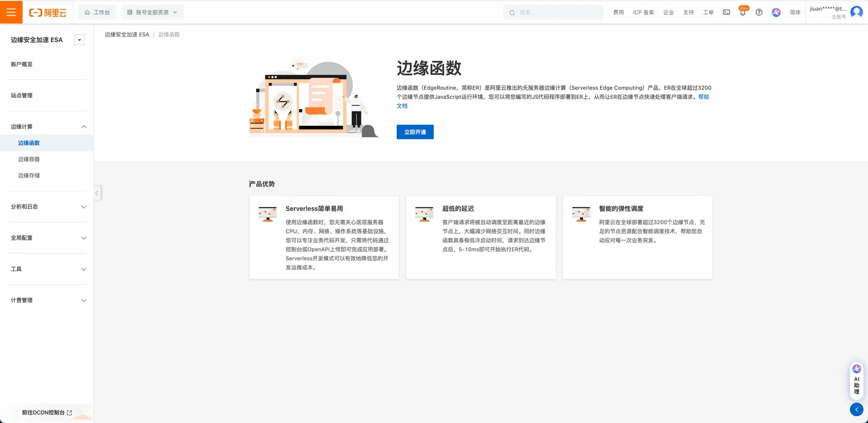Open the 帮助文档 help link
Viewport: 868px width, 423px height.
click(x=704, y=97)
